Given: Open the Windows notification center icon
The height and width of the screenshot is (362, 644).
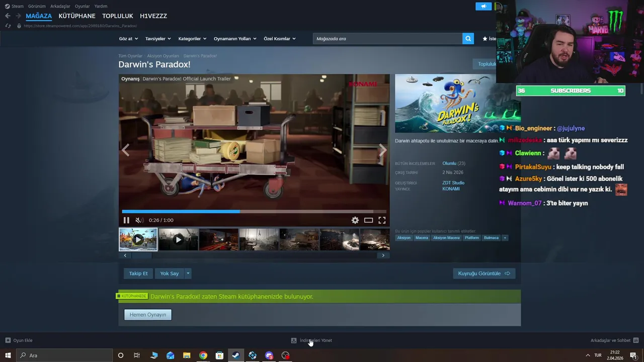Looking at the screenshot, I should click(x=633, y=355).
